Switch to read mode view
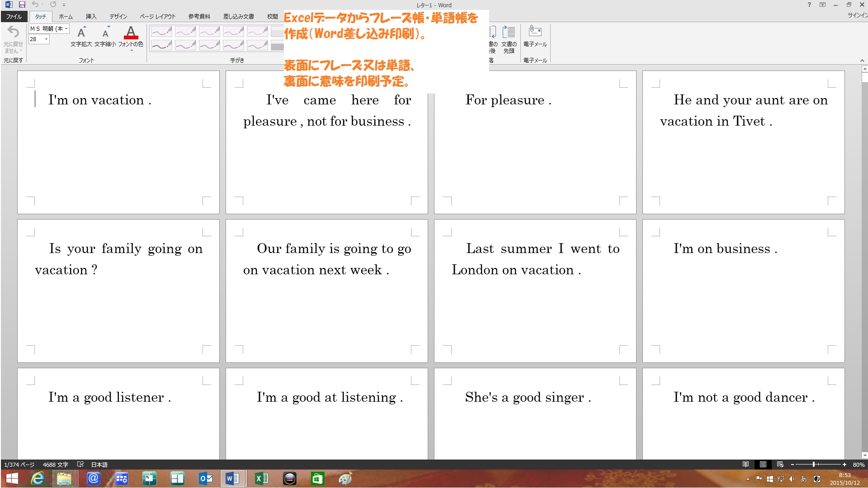This screenshot has height=488, width=868. pyautogui.click(x=746, y=465)
